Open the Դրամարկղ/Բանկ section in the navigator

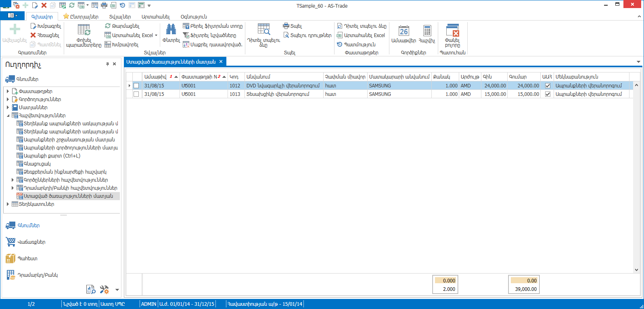(32, 275)
